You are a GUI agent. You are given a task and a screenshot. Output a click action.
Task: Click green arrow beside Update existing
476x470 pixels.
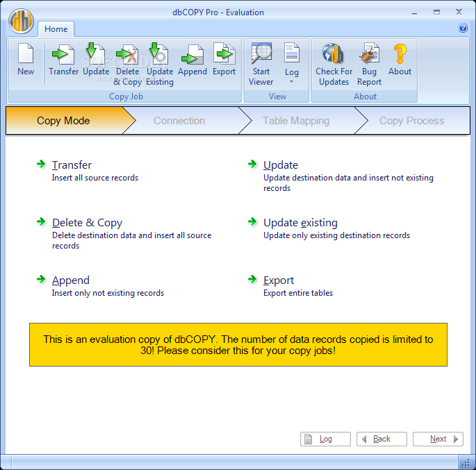(252, 221)
